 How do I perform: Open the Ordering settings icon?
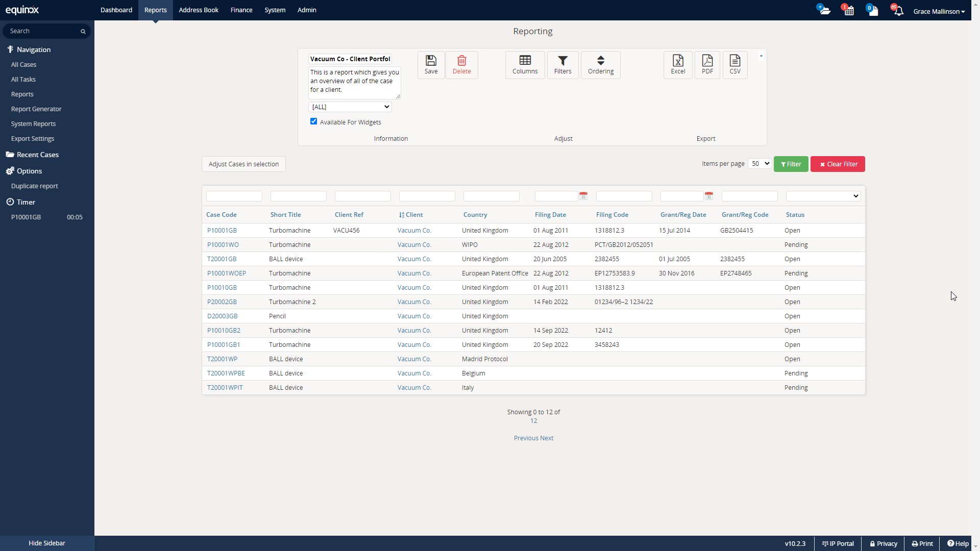click(x=601, y=65)
